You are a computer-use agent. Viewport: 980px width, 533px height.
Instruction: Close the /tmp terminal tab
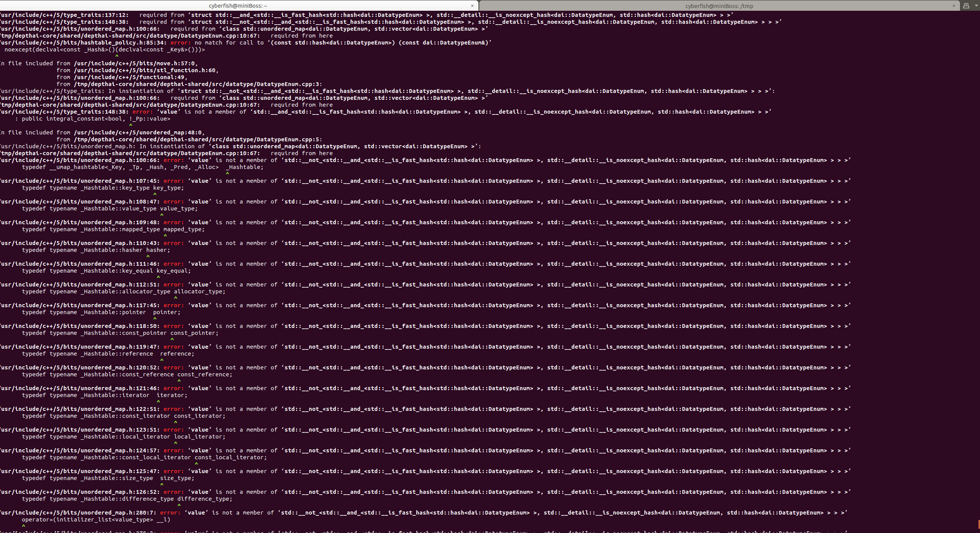(x=954, y=5)
